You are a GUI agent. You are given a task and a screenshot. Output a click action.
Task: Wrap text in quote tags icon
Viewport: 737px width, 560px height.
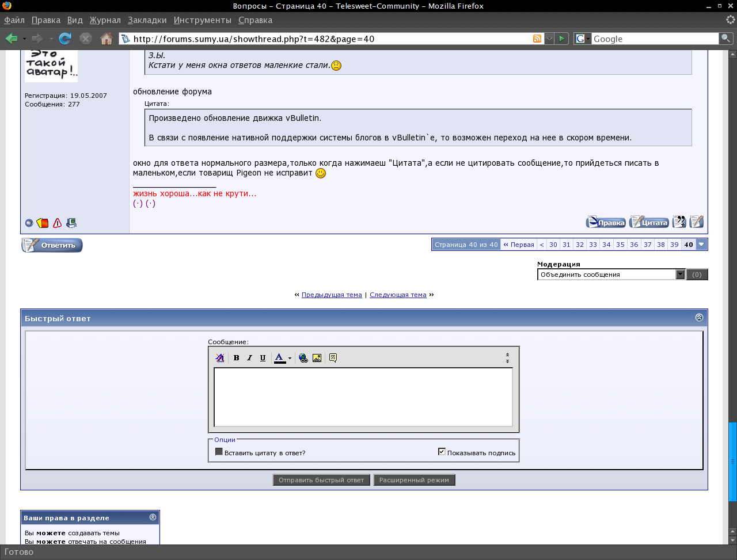coord(333,358)
